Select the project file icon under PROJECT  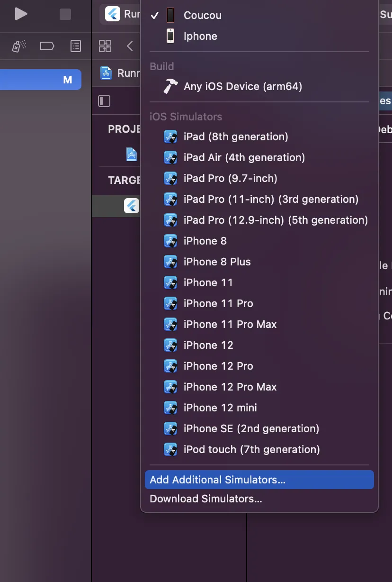132,154
